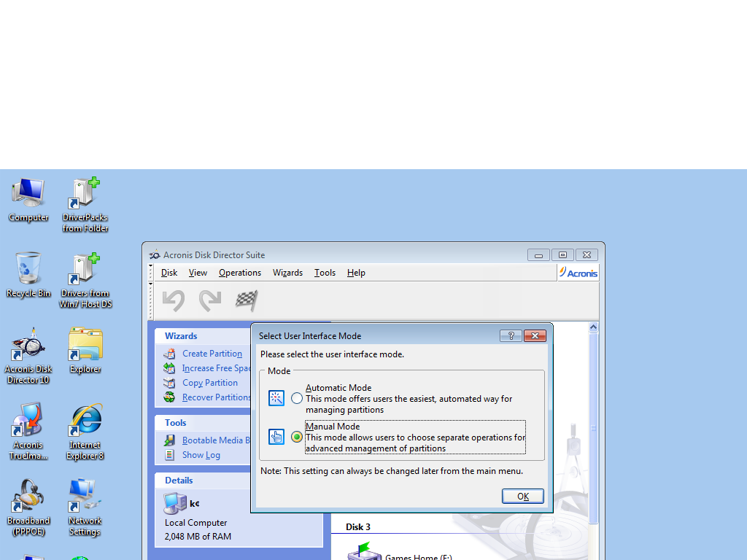Viewport: 747px width, 560px height.
Task: Click the Recover Partitions wizard icon
Action: [x=169, y=397]
